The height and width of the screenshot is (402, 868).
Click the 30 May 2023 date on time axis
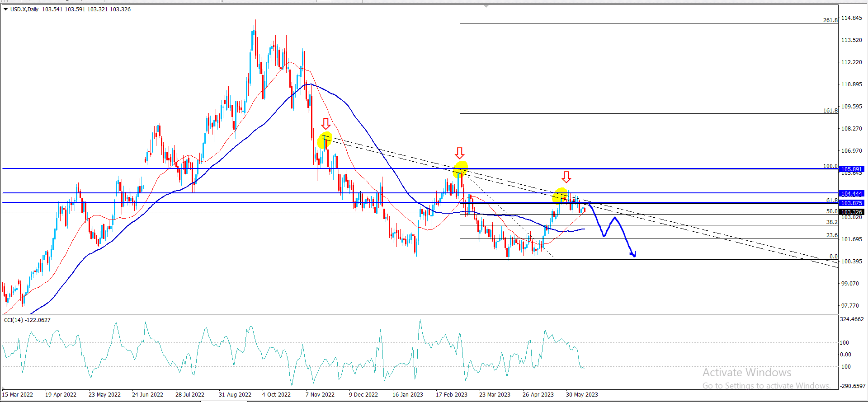582,394
